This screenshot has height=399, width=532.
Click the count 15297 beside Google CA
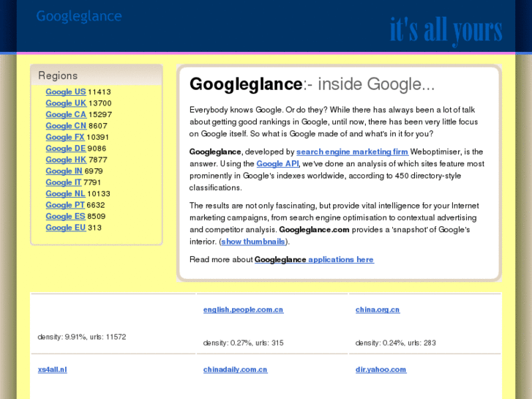click(x=100, y=115)
